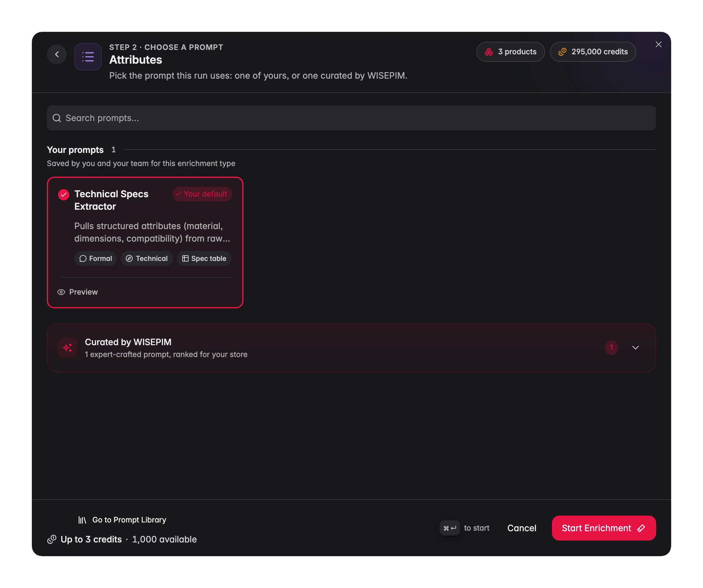Click the sparkles icon in Curated section
This screenshot has height=588, width=703.
coord(68,348)
